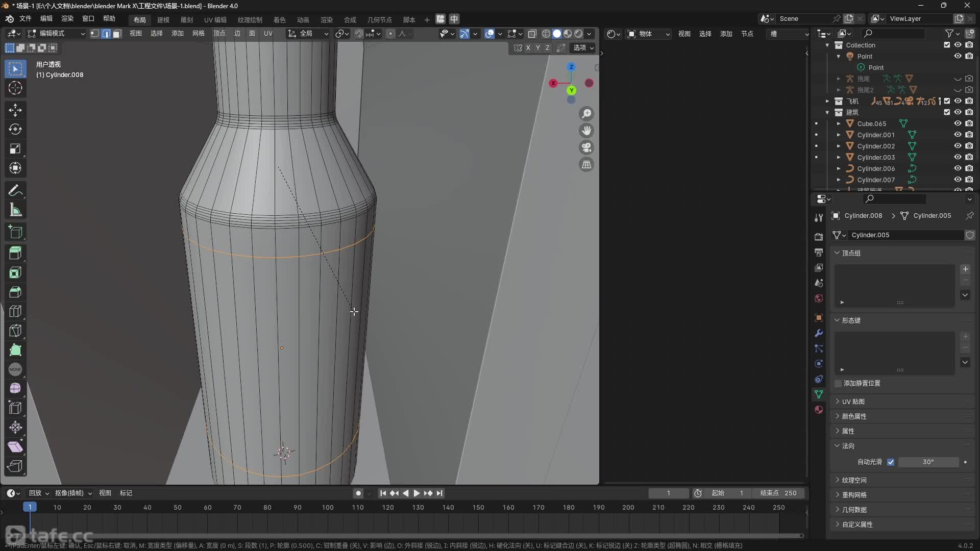This screenshot has height=551, width=980.
Task: Select the Bevel tool
Action: tap(15, 292)
